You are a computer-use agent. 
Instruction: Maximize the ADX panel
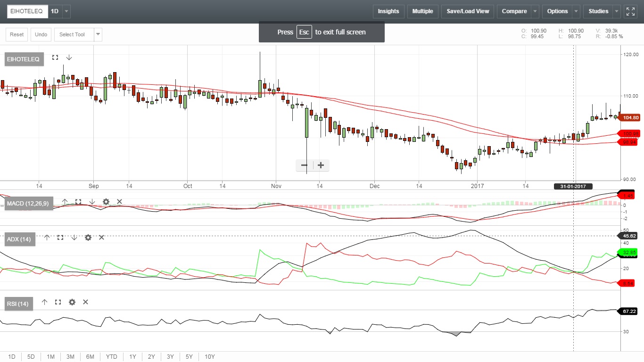[x=60, y=238]
